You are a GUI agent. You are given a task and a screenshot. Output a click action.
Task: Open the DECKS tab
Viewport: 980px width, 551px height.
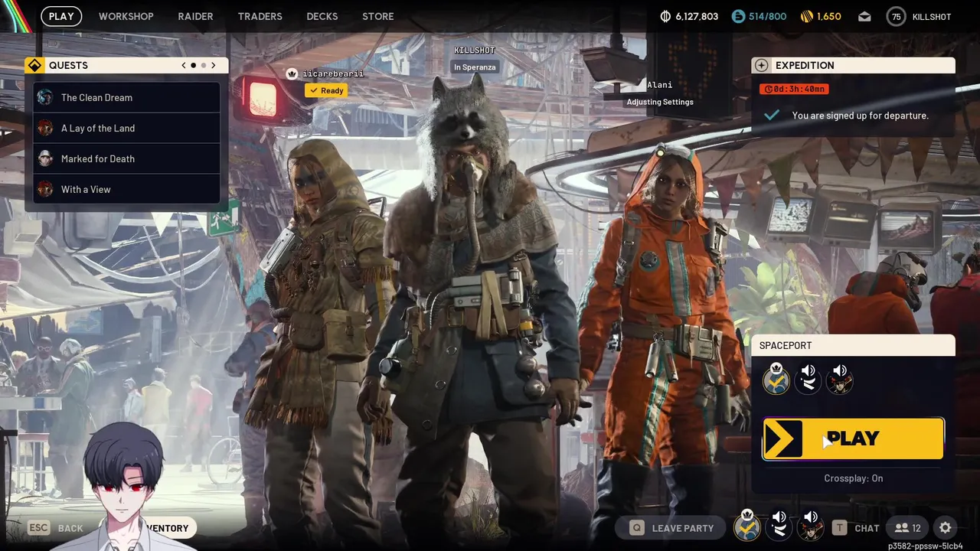click(322, 16)
